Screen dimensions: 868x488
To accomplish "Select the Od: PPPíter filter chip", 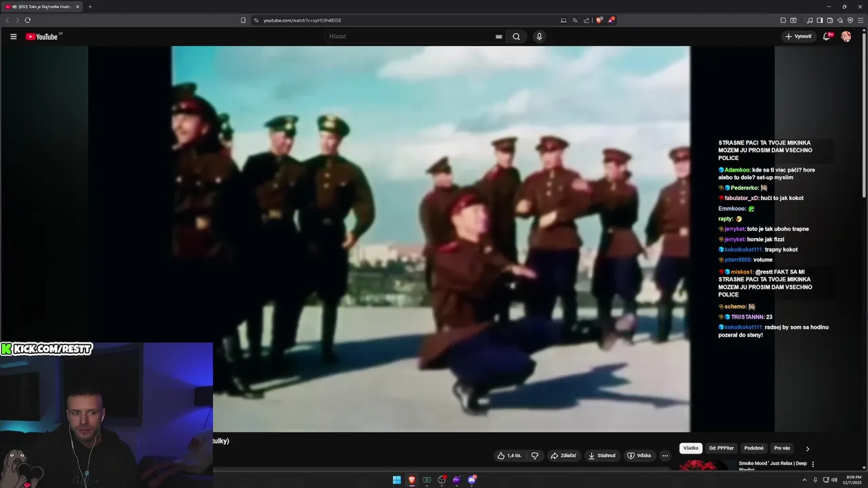I will point(722,448).
